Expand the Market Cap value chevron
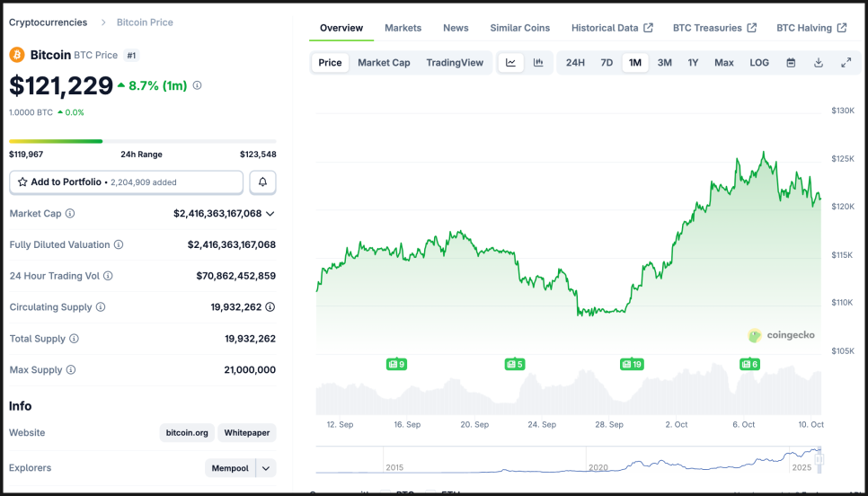Screen dimensions: 868x496 pos(270,214)
